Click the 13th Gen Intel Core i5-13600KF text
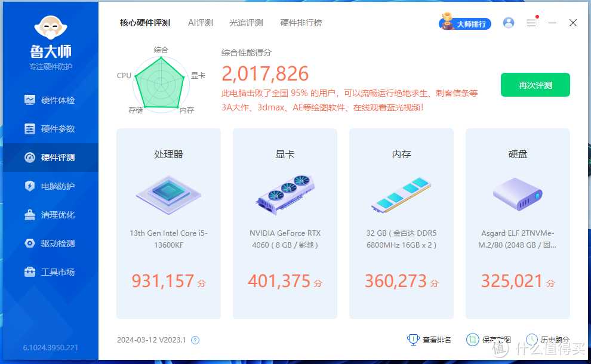Image resolution: width=591 pixels, height=364 pixels. click(168, 239)
